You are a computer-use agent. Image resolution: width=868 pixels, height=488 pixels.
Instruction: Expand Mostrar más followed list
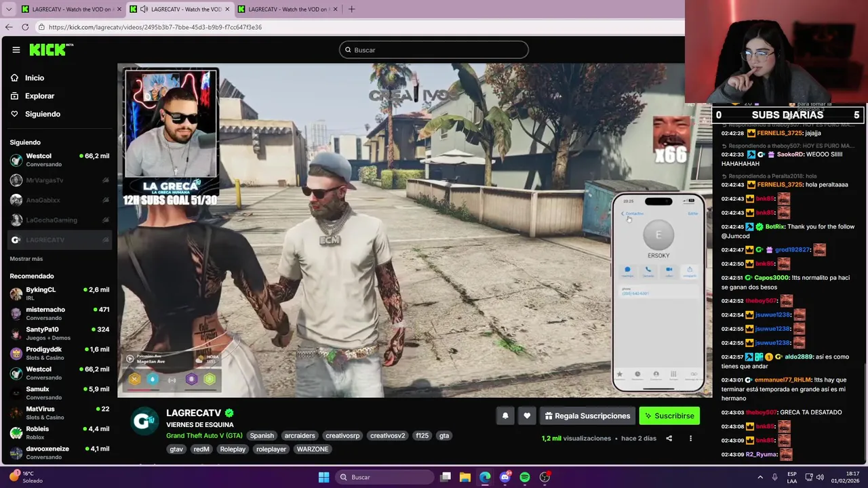(x=26, y=259)
